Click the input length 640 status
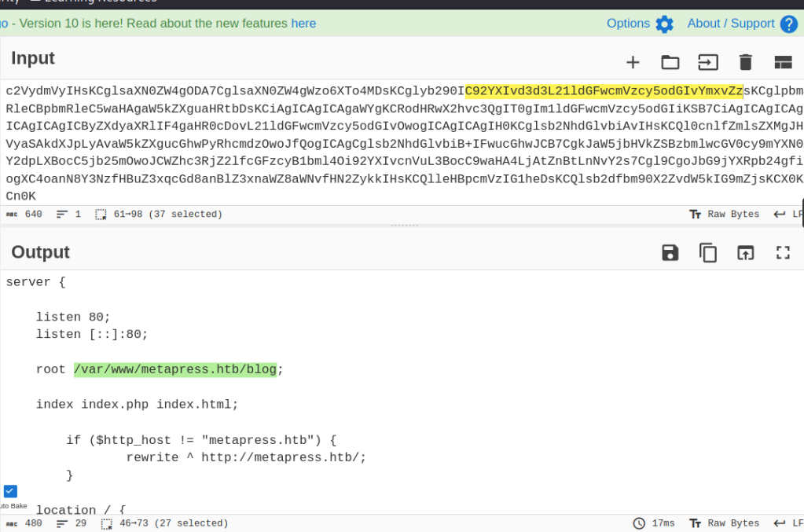The height and width of the screenshot is (532, 804). tap(24, 215)
